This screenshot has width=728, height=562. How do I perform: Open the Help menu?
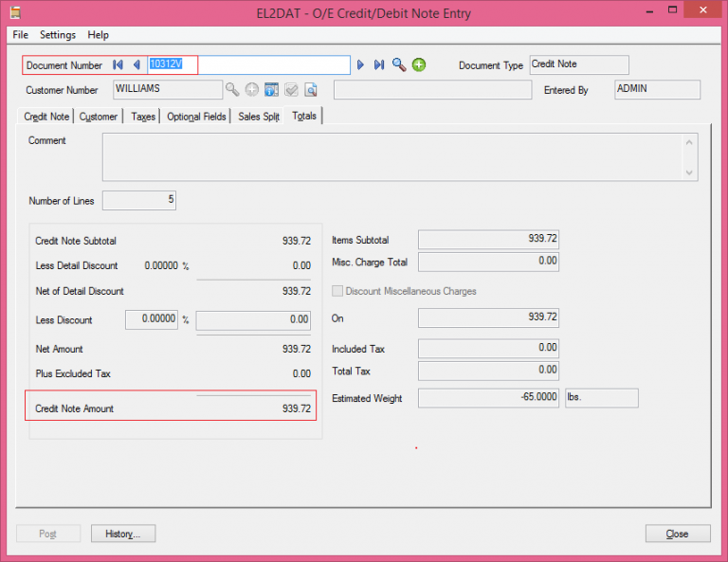pos(99,34)
